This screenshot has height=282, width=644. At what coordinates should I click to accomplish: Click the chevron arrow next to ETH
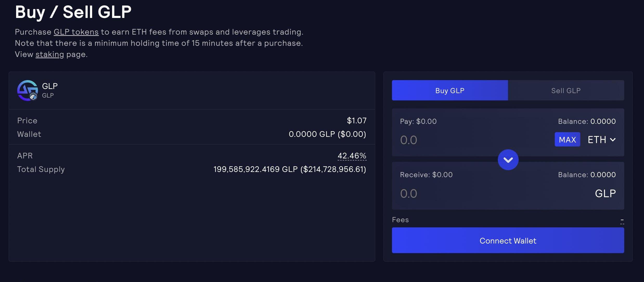click(613, 140)
